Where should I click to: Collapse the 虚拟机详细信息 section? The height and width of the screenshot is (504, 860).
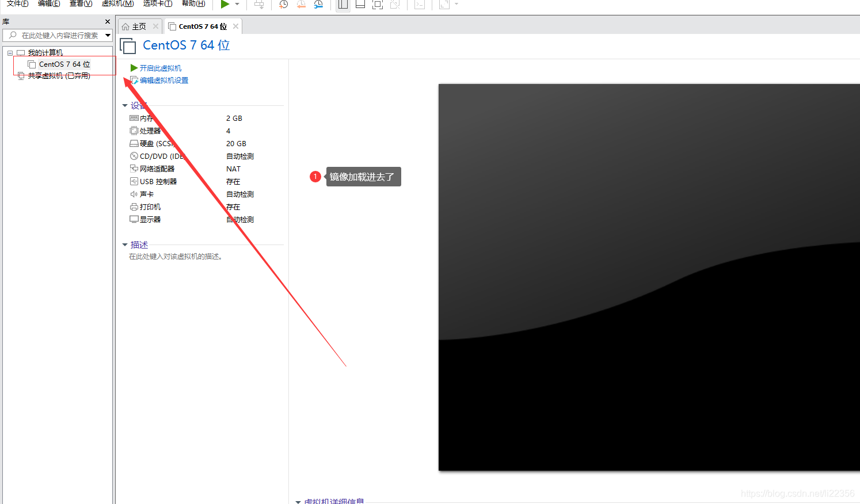click(x=298, y=502)
